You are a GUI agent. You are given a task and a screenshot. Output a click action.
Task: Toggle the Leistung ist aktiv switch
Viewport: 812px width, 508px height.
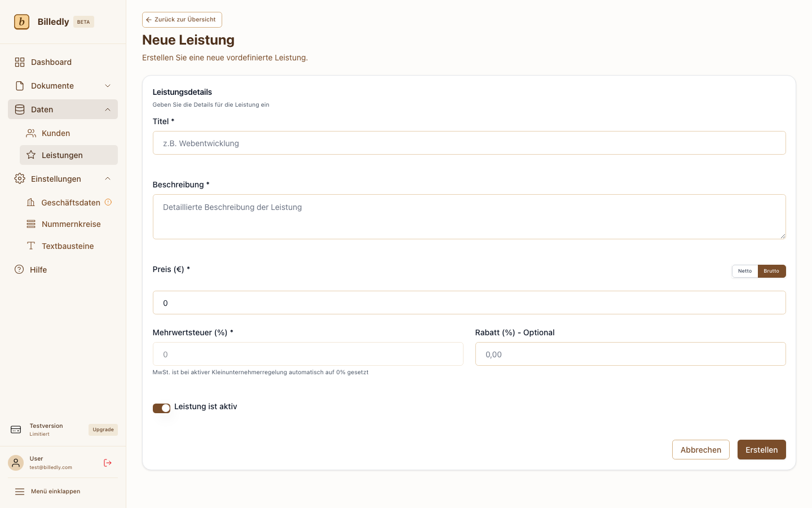click(x=161, y=408)
